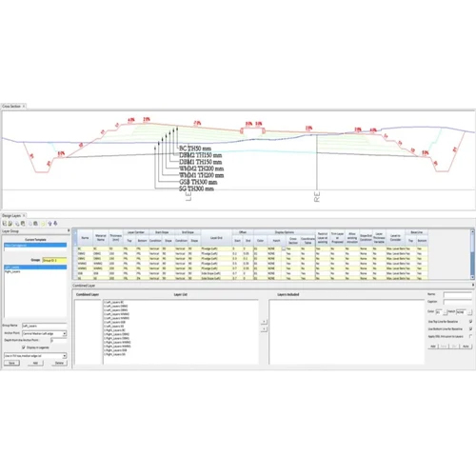This screenshot has width=476, height=476.
Task: Click the 'SG TH300 mm' label in cross section
Action: (196, 188)
